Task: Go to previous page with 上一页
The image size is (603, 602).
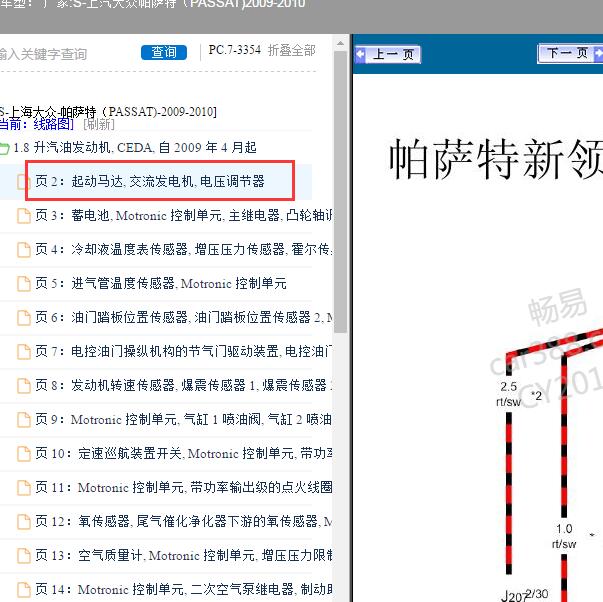Action: click(x=388, y=54)
